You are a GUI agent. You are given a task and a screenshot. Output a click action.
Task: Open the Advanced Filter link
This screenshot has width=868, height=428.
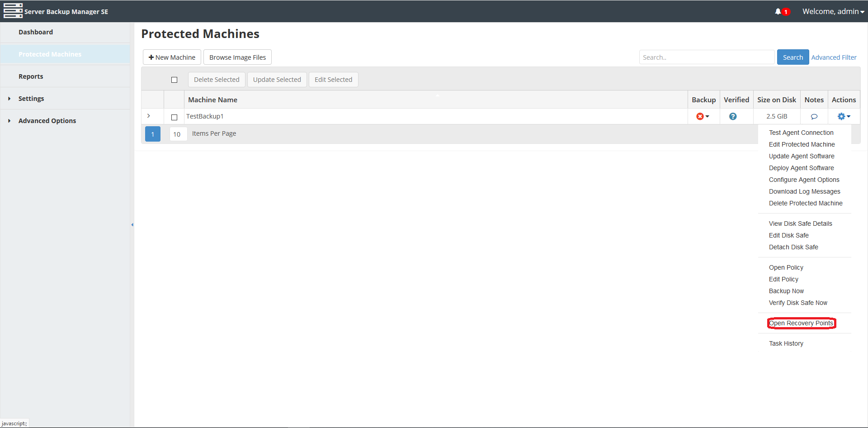coord(834,57)
